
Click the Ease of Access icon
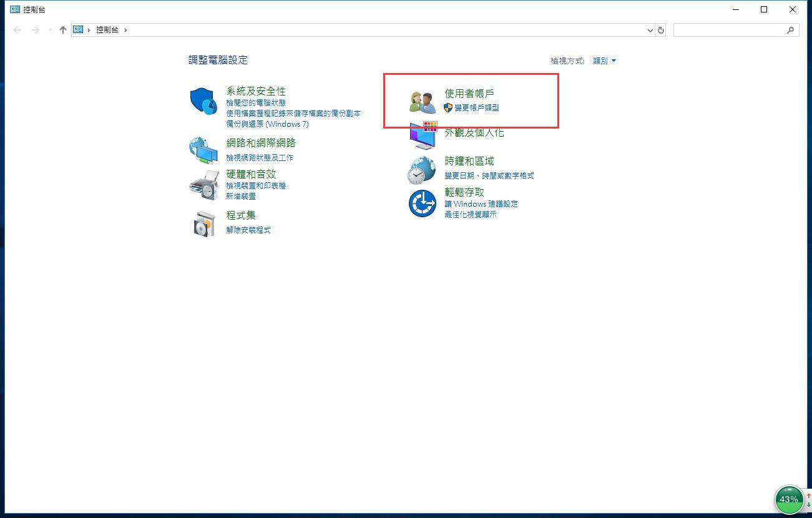click(423, 203)
